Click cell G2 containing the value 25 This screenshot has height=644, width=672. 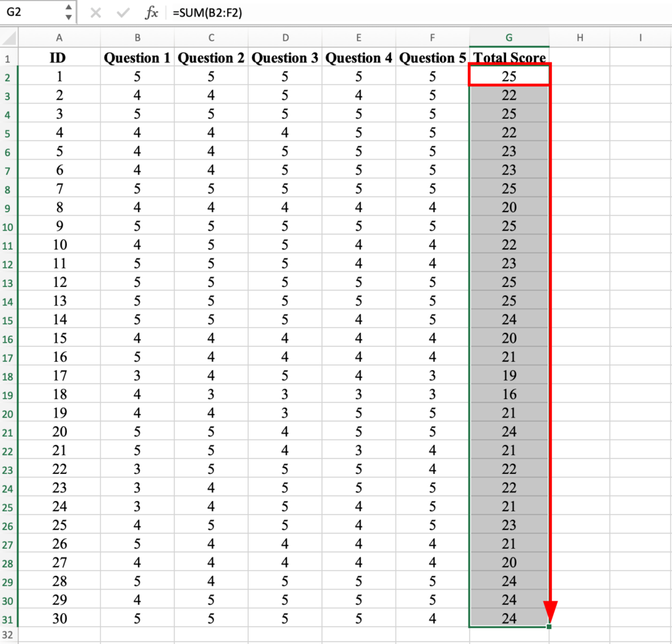(509, 75)
